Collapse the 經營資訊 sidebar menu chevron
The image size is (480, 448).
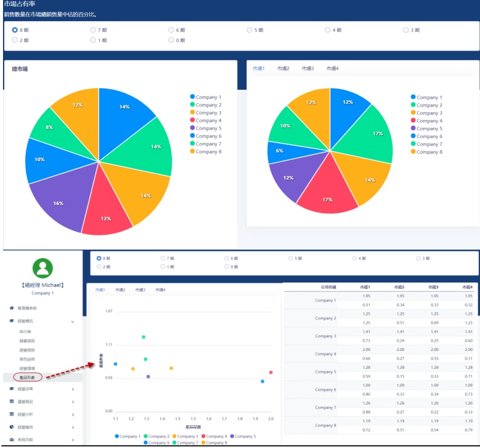(73, 322)
